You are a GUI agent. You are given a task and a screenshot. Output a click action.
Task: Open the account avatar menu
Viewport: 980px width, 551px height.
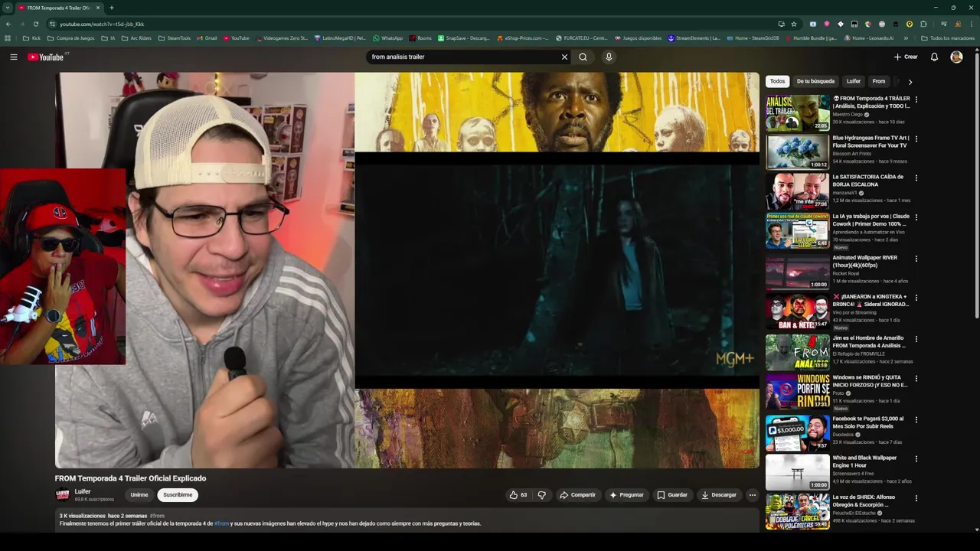[x=956, y=57]
